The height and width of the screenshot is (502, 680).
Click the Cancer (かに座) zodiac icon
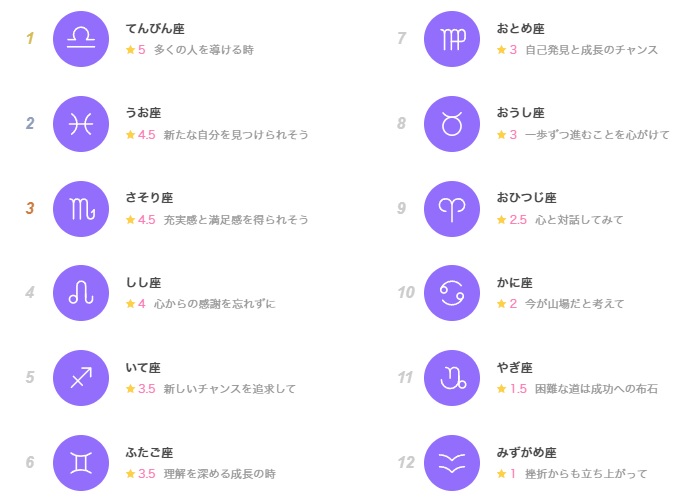452,293
